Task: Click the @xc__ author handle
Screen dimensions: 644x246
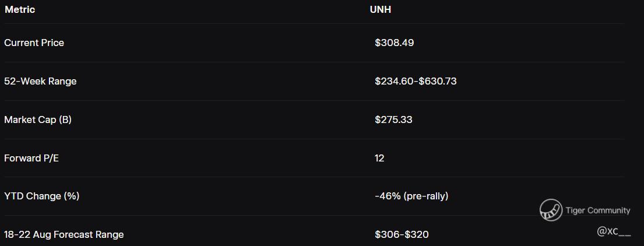Action: (614, 231)
